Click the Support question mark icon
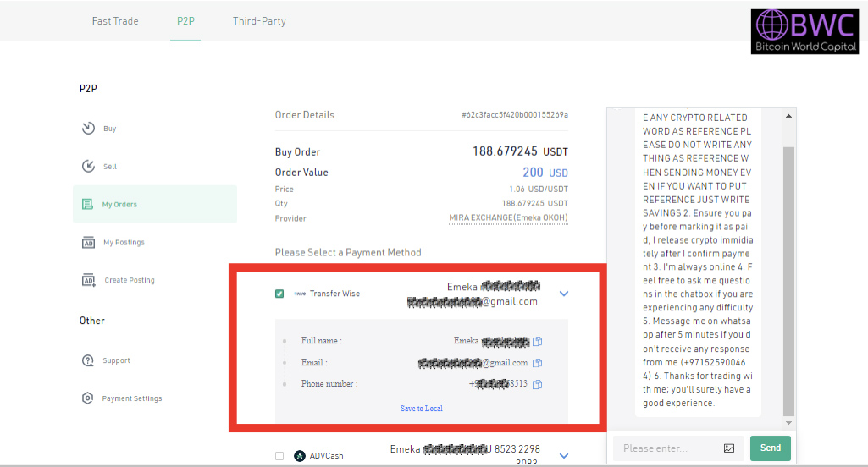 [x=87, y=360]
